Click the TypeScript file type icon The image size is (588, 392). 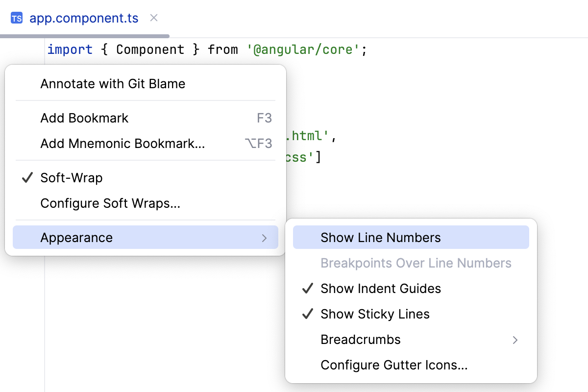coord(18,18)
